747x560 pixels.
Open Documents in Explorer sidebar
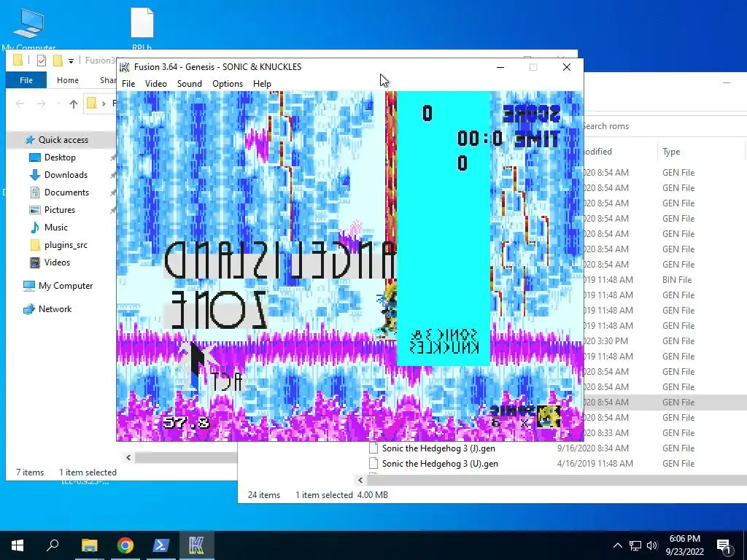click(x=66, y=192)
